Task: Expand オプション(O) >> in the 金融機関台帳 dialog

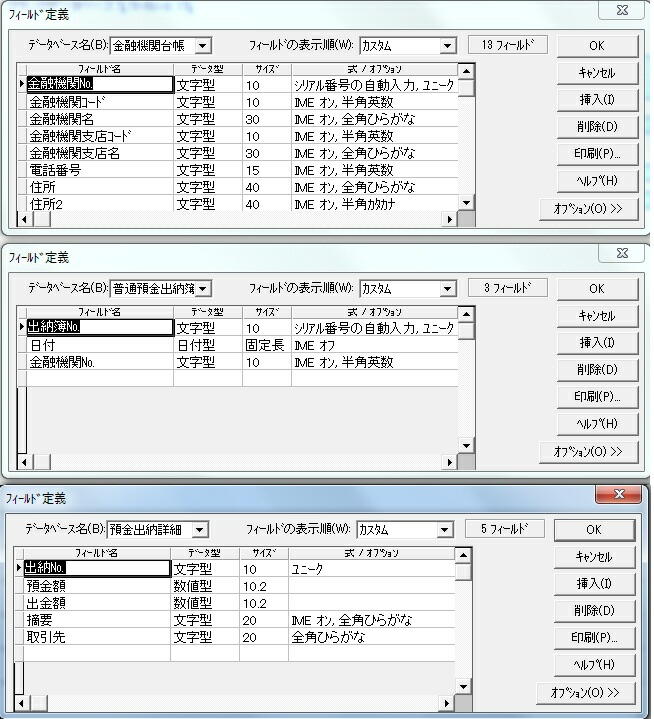Action: pos(588,209)
